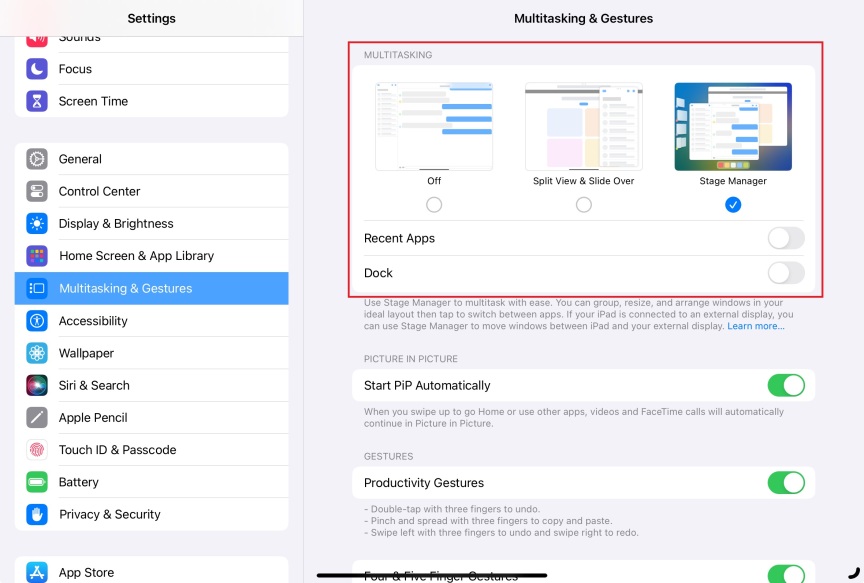
Task: Select the Off multitasking radio button
Action: 434,205
